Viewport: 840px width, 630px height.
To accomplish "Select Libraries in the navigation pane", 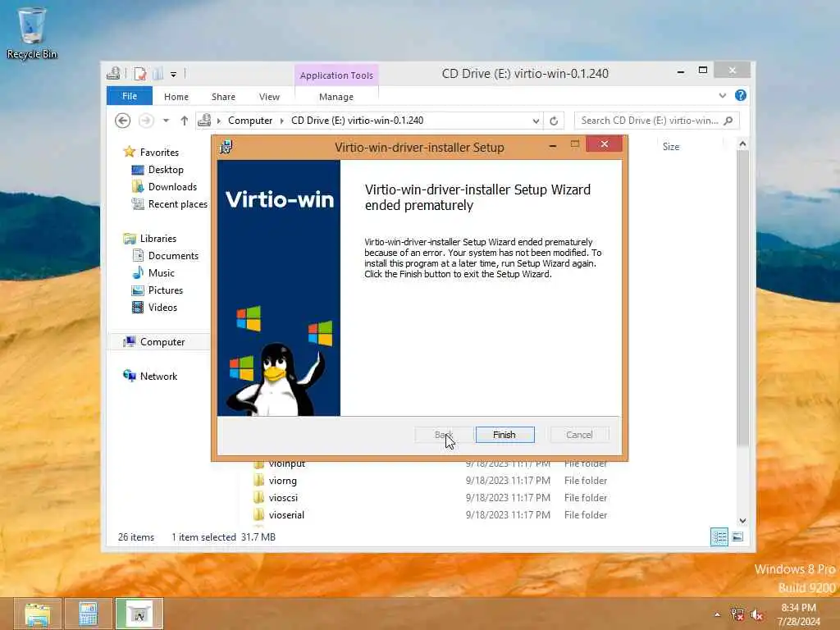I will 157,239.
